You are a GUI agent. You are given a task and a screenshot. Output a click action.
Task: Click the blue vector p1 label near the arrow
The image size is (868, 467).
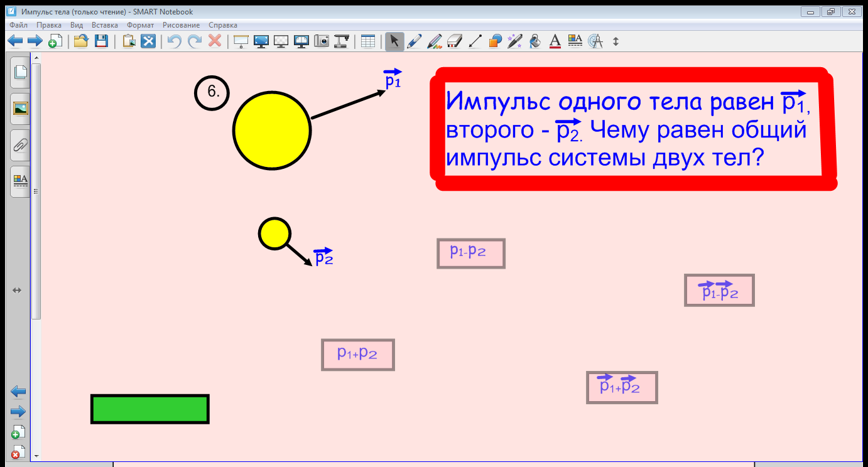pos(393,79)
